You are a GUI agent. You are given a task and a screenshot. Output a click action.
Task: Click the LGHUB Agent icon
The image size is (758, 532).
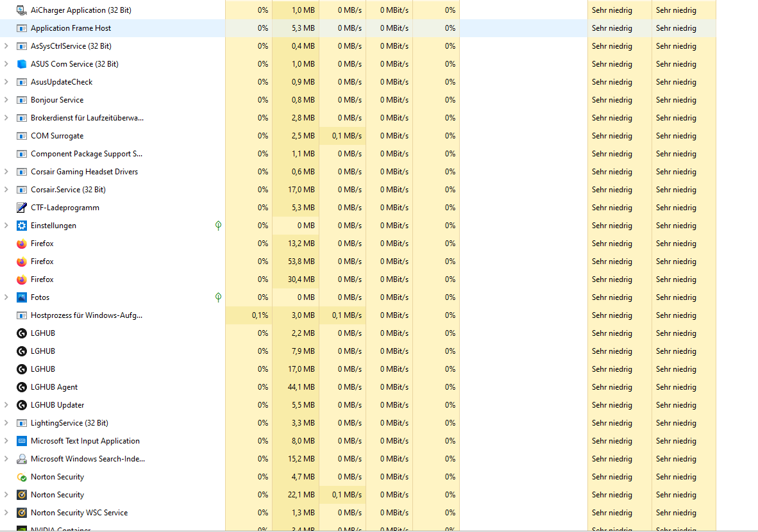pyautogui.click(x=21, y=387)
